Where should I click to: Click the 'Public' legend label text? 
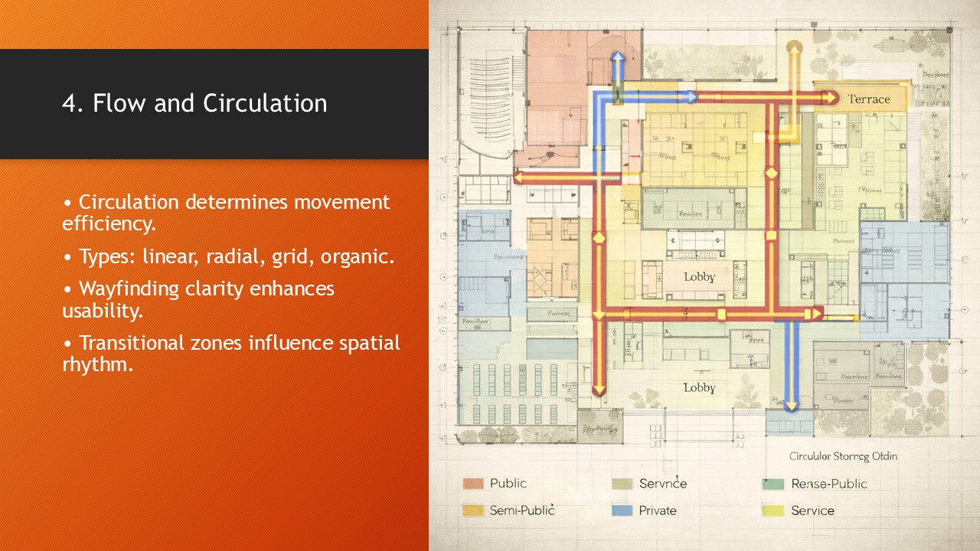tap(508, 484)
